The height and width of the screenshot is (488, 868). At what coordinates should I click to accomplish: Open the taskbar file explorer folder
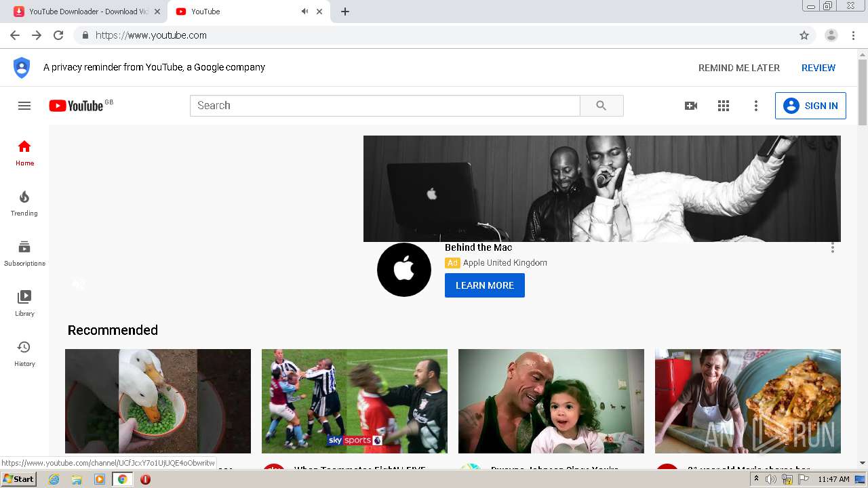[77, 479]
